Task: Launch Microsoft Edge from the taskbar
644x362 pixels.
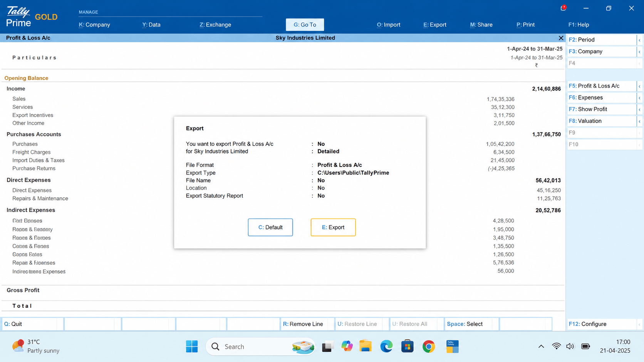Action: (386, 346)
